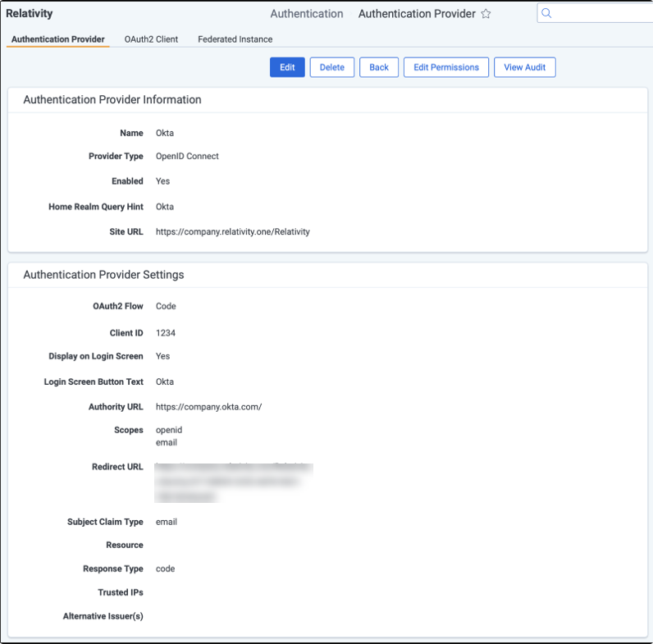This screenshot has width=653, height=644.
Task: Click the Authentication breadcrumb
Action: tap(307, 14)
